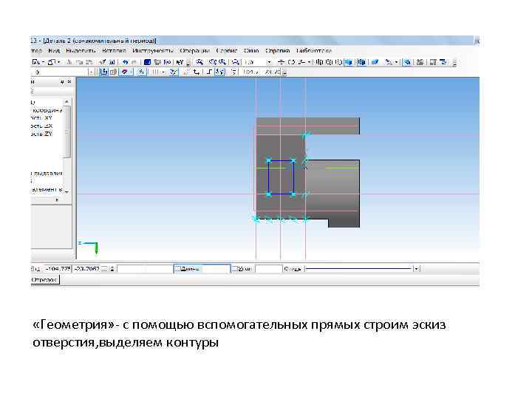Viewport: 532px width, 399px height.
Task: Open the Инструменты menu
Action: (x=153, y=50)
